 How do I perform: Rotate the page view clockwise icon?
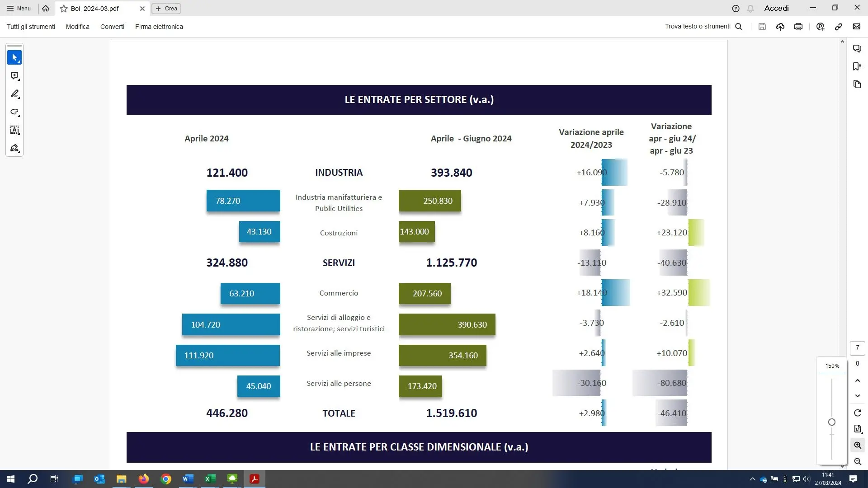[858, 413]
